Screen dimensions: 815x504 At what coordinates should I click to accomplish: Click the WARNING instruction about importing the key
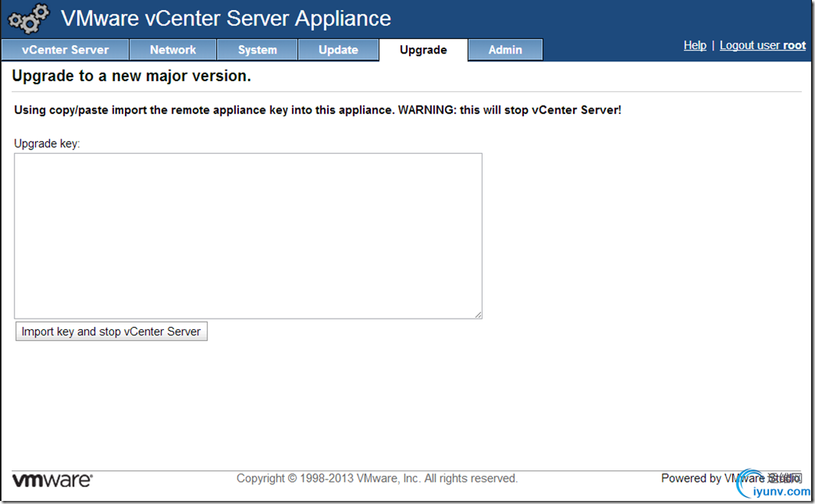(x=318, y=110)
